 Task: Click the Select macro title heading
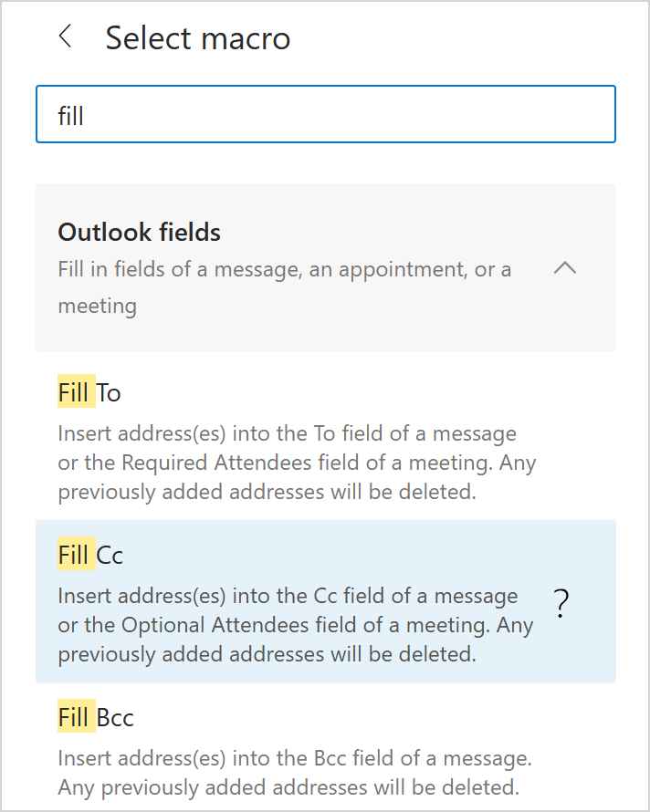point(197,37)
